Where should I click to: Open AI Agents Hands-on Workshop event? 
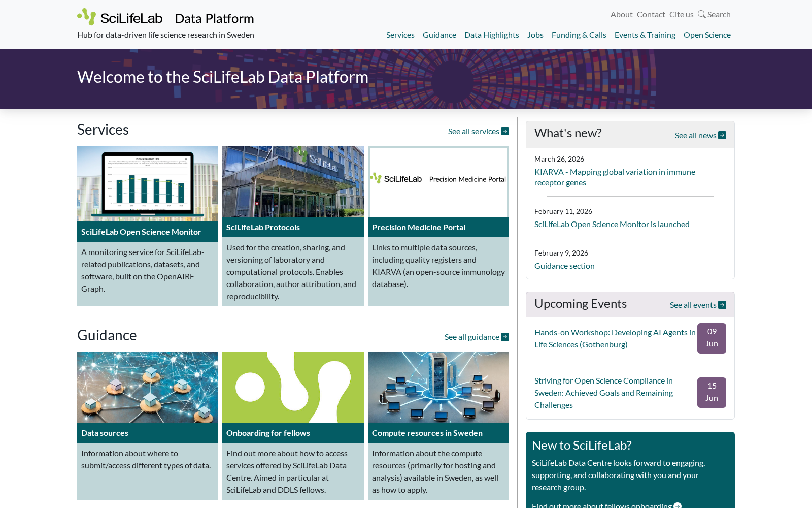click(x=615, y=338)
